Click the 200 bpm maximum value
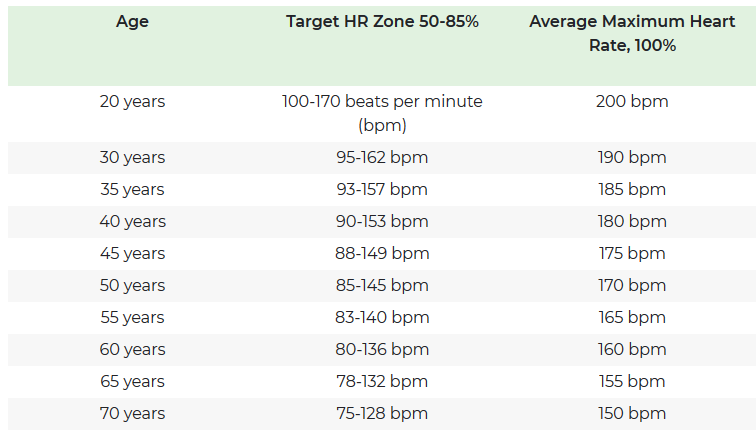The height and width of the screenshot is (437, 756). [x=631, y=101]
